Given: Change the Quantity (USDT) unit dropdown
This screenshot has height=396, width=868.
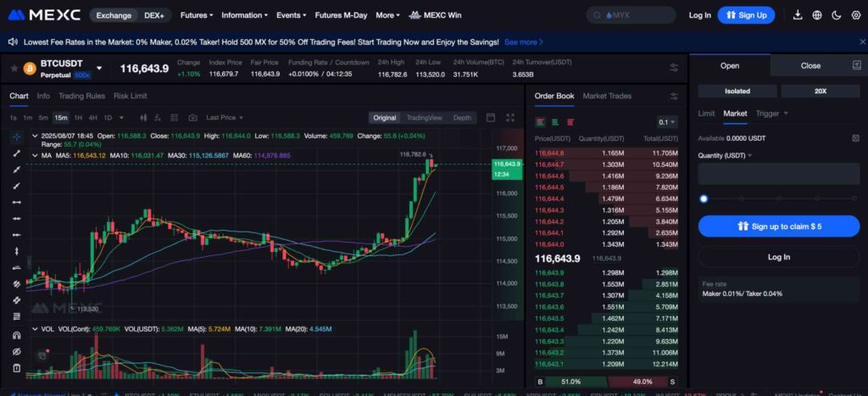Looking at the screenshot, I should (726, 156).
